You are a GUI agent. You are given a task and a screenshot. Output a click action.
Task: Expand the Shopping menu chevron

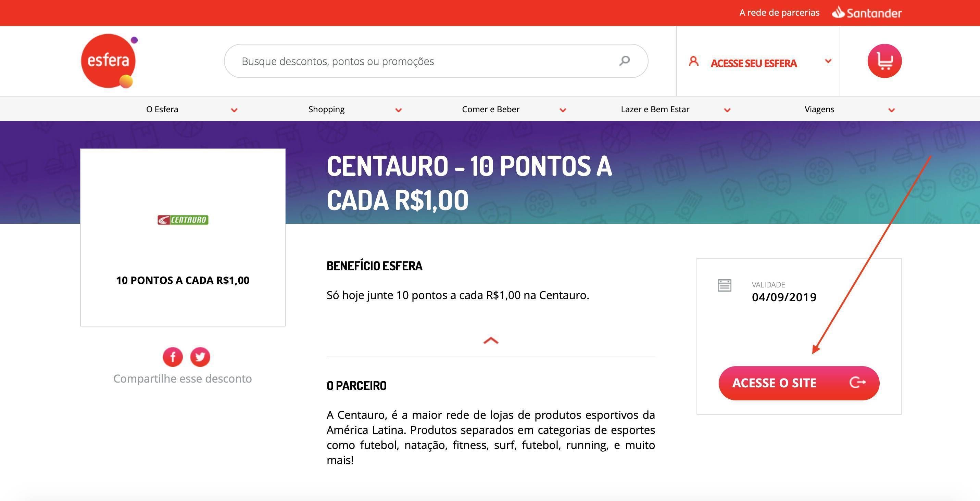[399, 110]
